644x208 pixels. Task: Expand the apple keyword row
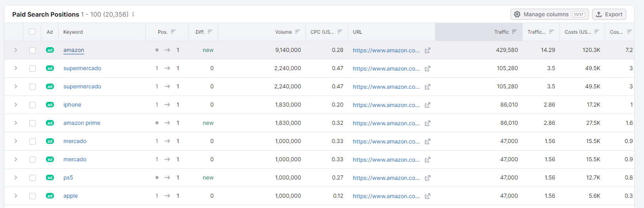15,196
